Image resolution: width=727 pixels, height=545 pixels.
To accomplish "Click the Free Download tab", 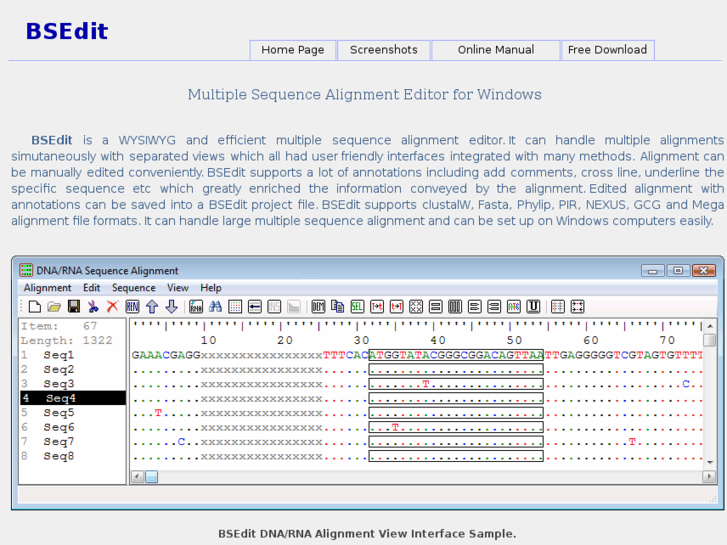I will pos(607,50).
